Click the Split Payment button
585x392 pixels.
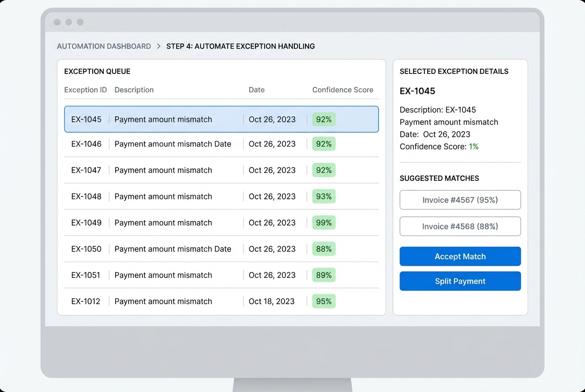(460, 281)
